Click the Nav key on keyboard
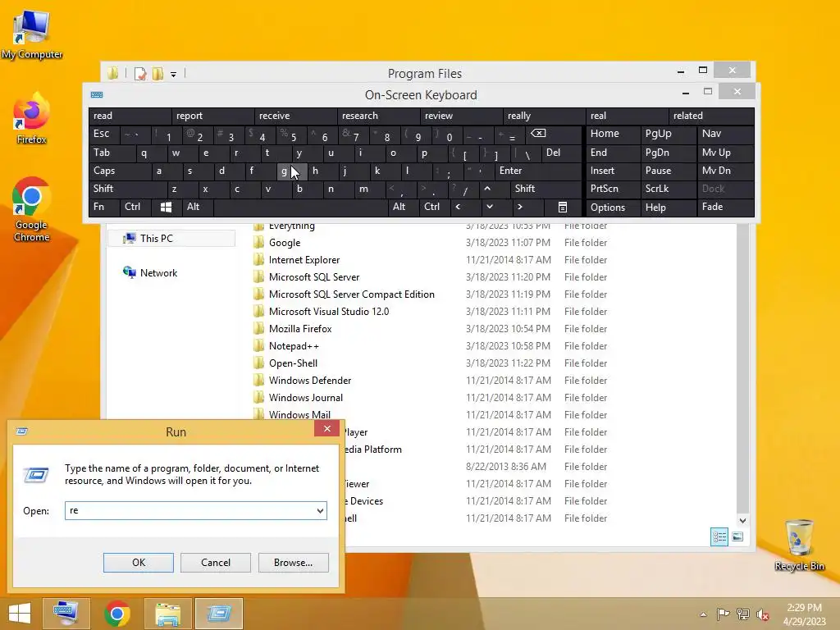Screen dimensions: 840x630 [725, 134]
